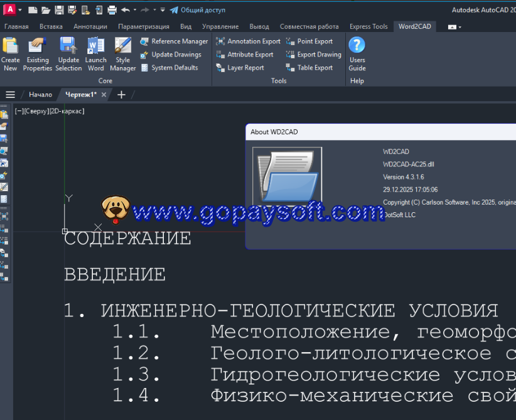Open System Defaults settings
Image resolution: width=516 pixels, height=420 pixels.
tap(169, 68)
